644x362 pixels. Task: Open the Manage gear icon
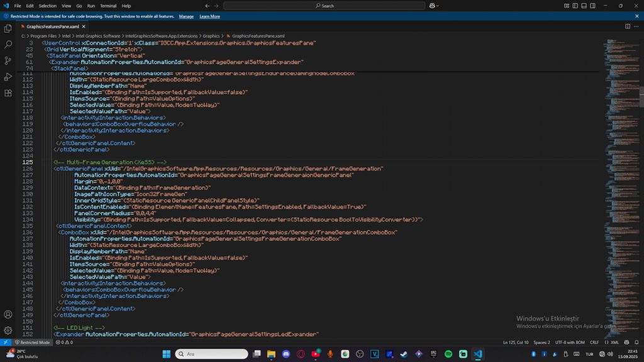(x=8, y=330)
